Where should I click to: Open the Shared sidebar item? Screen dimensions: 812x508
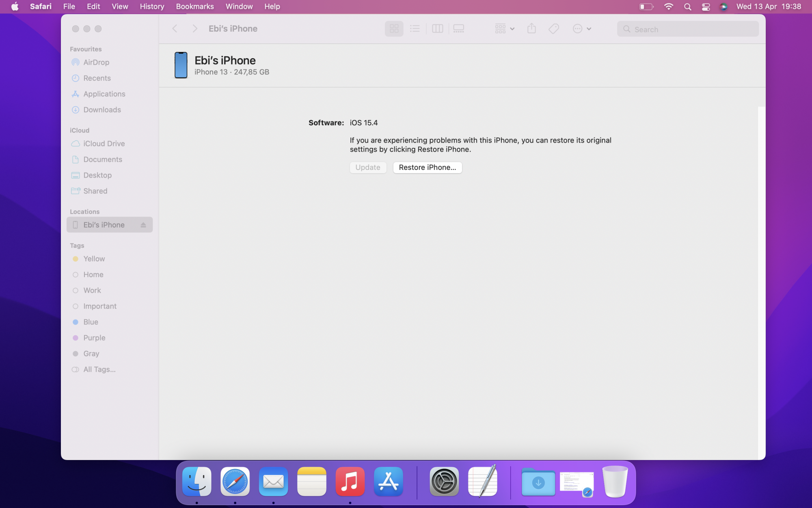coord(109,191)
